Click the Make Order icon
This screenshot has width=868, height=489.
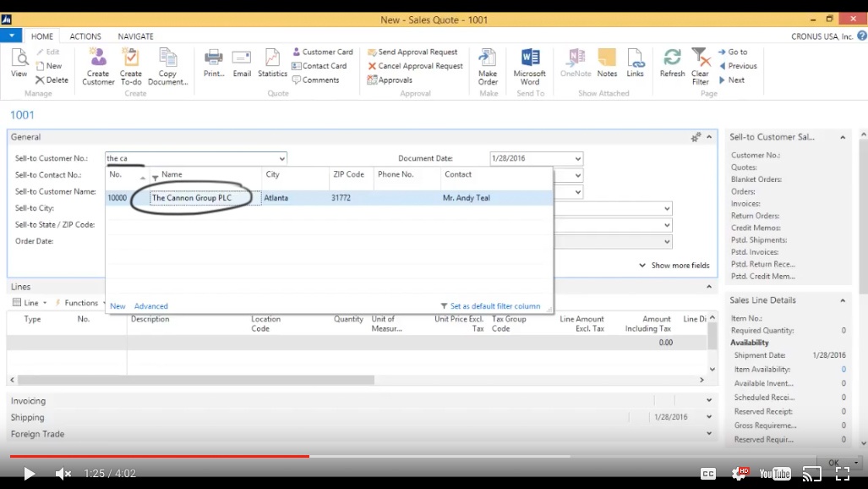click(x=488, y=67)
